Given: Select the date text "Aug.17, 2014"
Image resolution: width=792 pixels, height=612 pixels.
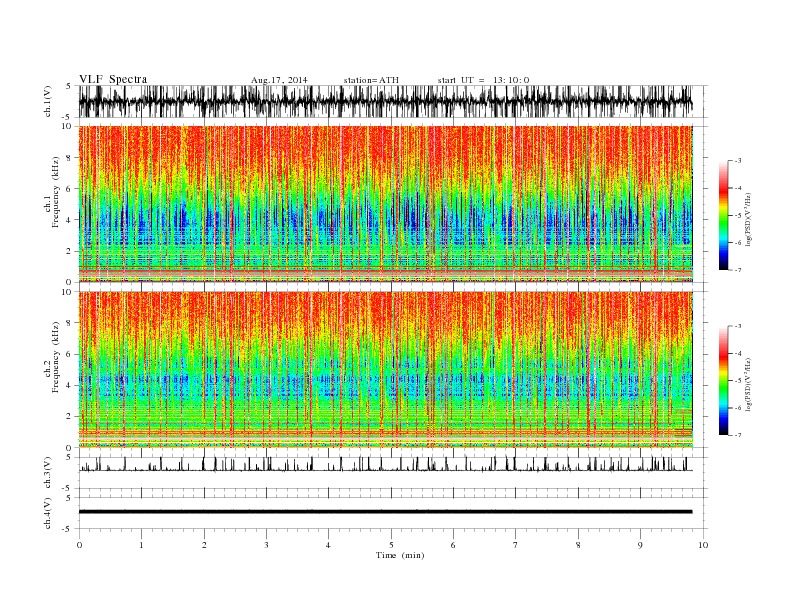Looking at the screenshot, I should tap(279, 80).
